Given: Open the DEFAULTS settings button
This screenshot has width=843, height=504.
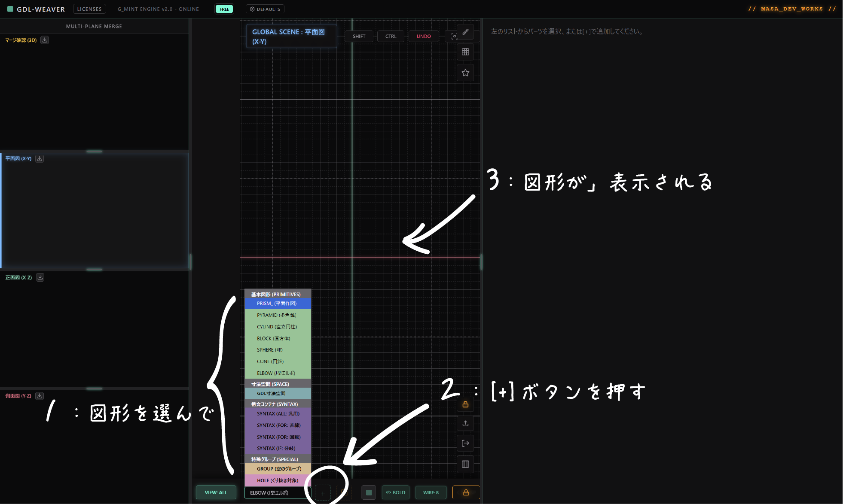Looking at the screenshot, I should tap(265, 9).
